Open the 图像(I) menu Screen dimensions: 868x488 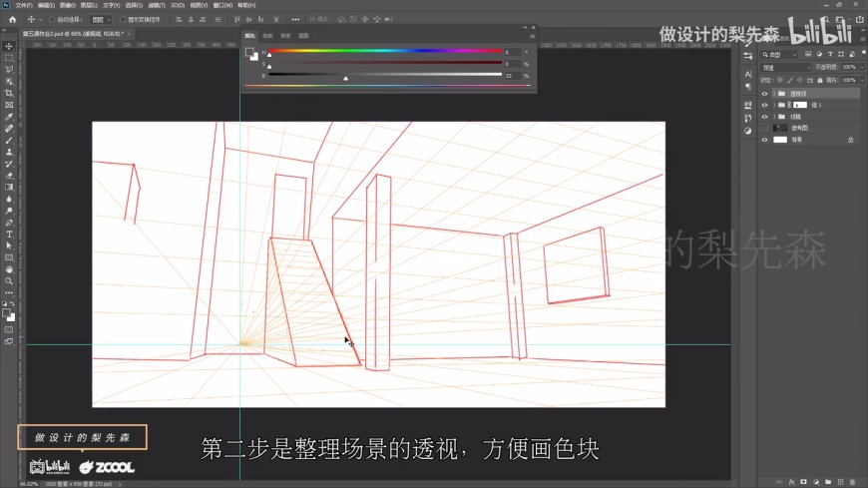tap(68, 5)
